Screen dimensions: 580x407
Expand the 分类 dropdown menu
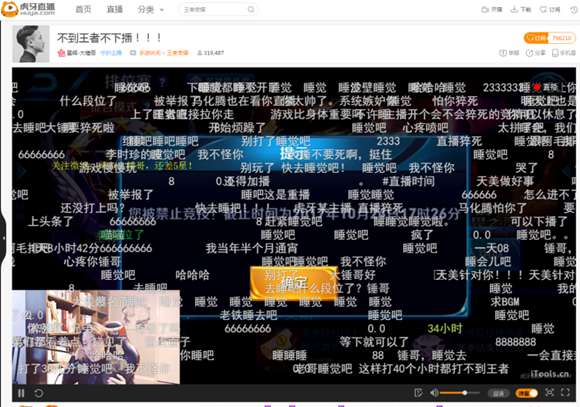(x=150, y=10)
